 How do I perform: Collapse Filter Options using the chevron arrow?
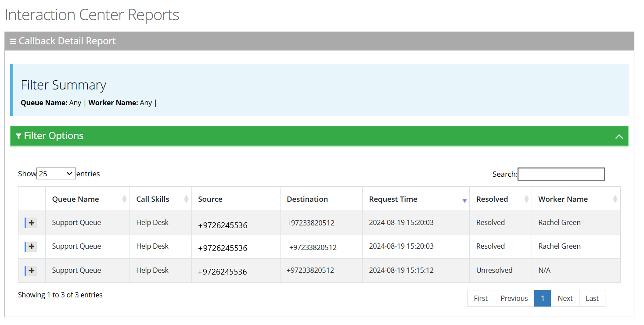pos(619,136)
